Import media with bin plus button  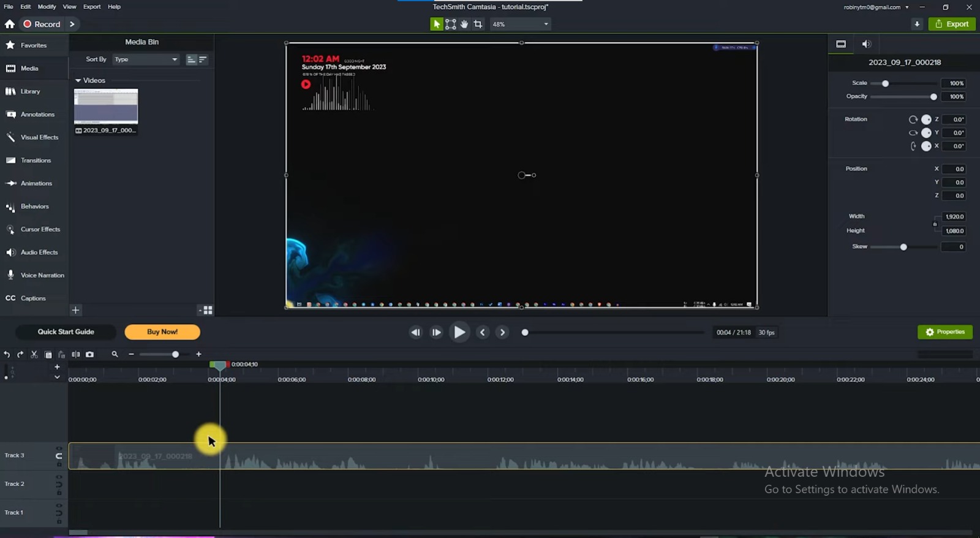click(x=75, y=310)
